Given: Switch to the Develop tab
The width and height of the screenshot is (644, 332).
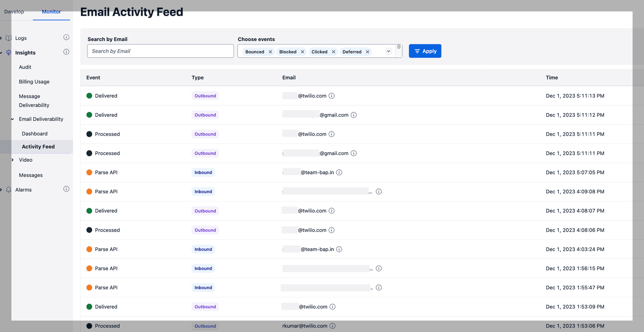Looking at the screenshot, I should coord(14,12).
